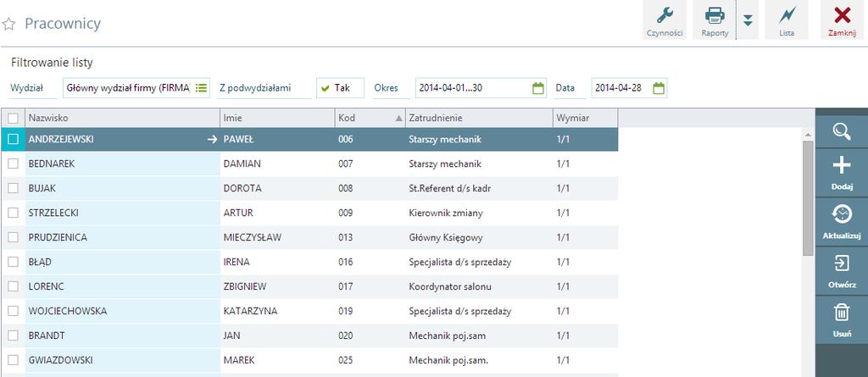Close the window with the Zamknij button
The width and height of the screenshot is (868, 377).
click(x=842, y=20)
